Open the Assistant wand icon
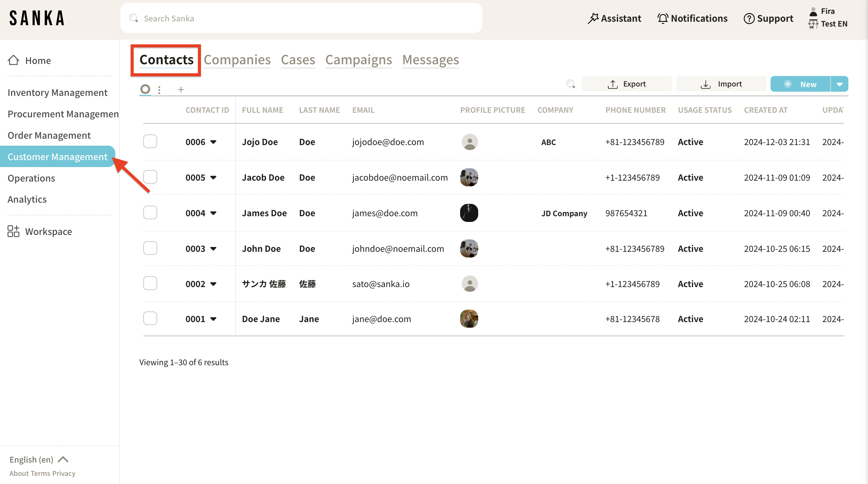 click(593, 18)
